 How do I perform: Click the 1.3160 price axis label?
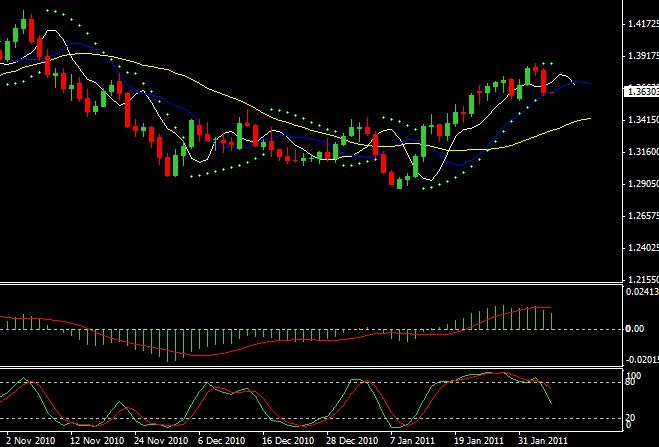tap(643, 152)
